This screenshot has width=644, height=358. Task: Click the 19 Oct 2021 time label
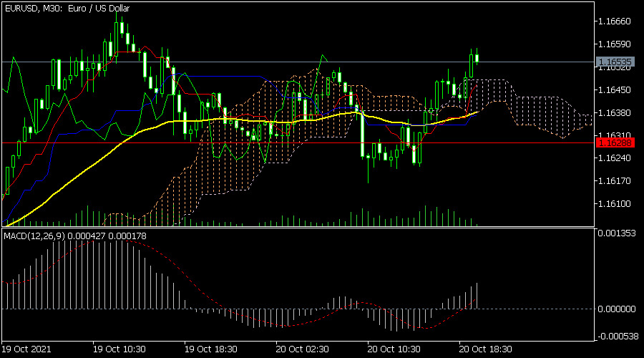pyautogui.click(x=26, y=349)
